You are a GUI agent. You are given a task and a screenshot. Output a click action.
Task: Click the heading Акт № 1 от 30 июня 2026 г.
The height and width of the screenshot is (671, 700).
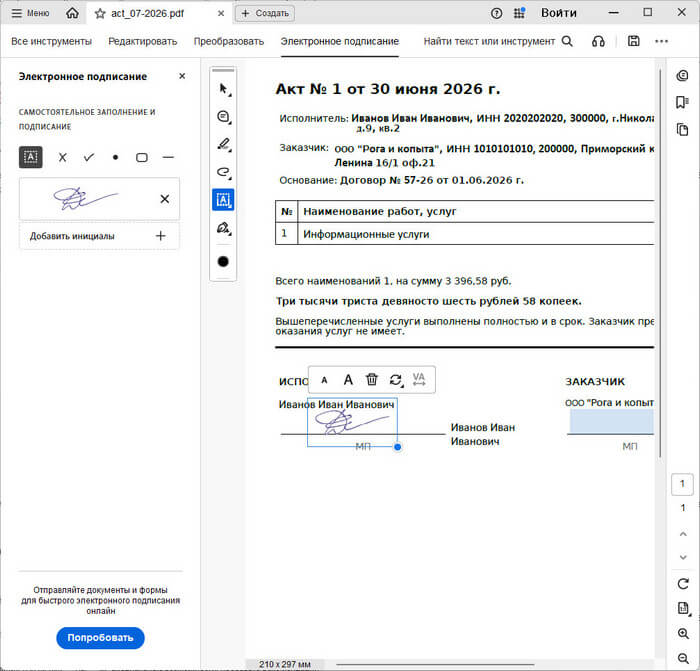pyautogui.click(x=388, y=89)
